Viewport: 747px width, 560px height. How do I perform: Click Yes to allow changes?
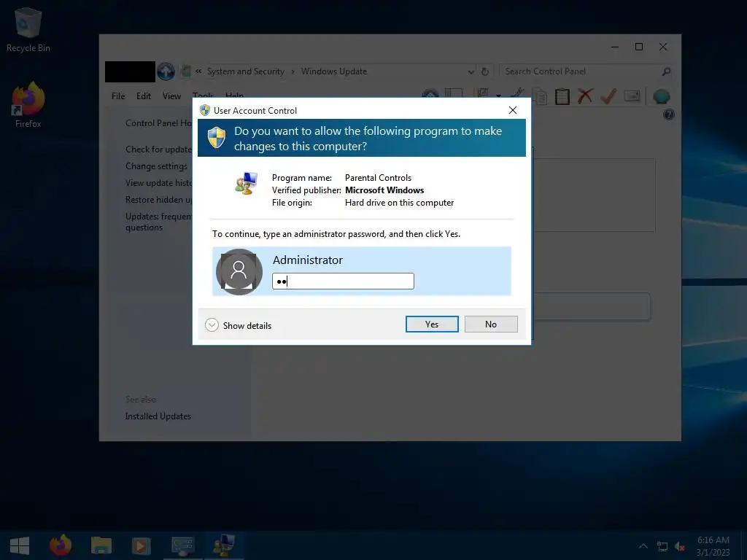click(x=432, y=324)
